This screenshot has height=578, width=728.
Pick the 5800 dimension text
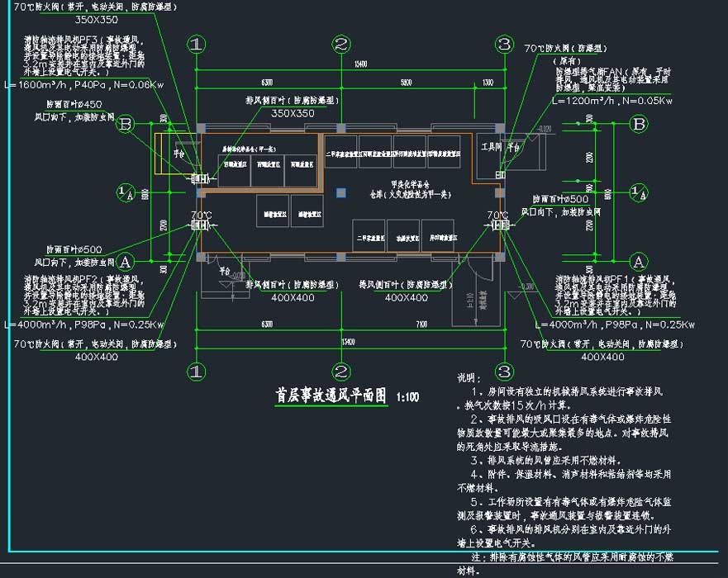407,83
